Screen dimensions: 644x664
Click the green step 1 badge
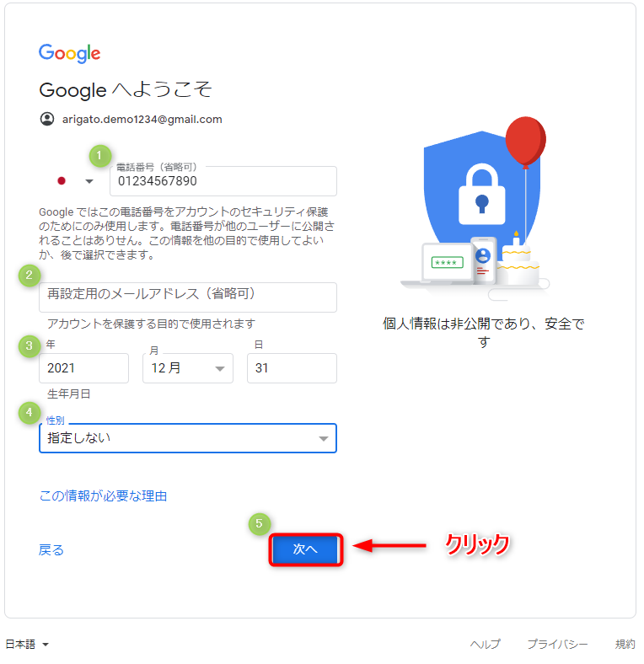(100, 155)
